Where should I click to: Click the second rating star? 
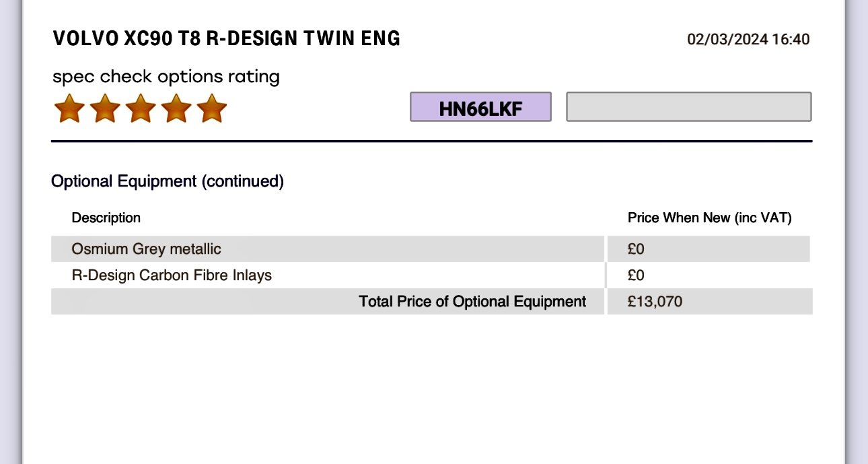(x=105, y=108)
